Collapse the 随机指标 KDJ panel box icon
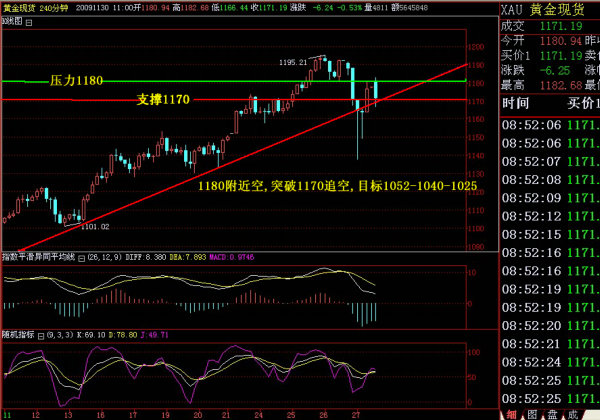This screenshot has width=600, height=420. pos(41,336)
